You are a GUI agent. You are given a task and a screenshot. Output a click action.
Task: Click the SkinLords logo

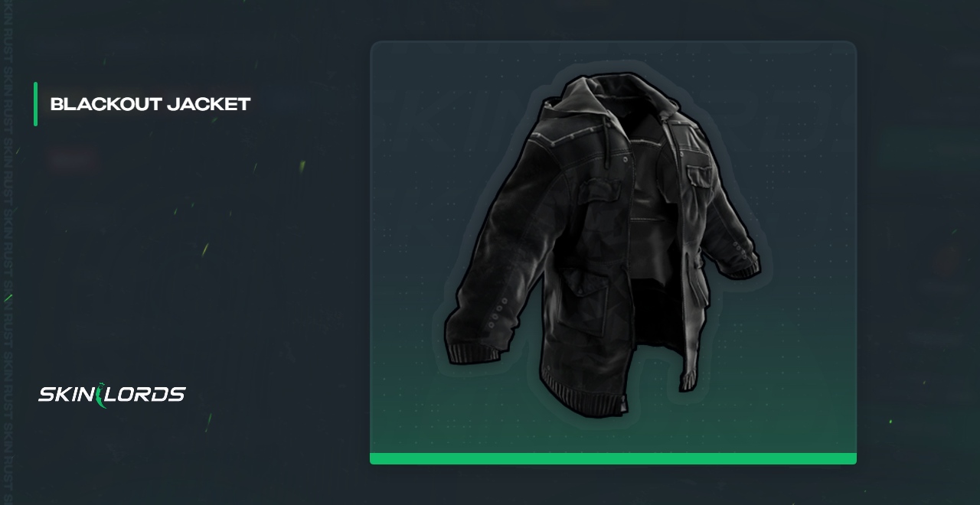pyautogui.click(x=112, y=395)
